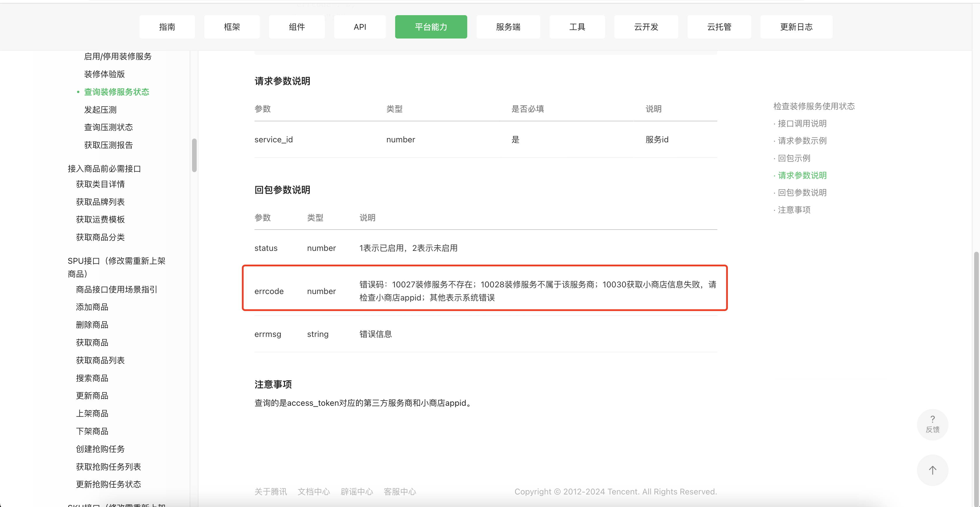Image resolution: width=980 pixels, height=507 pixels.
Task: Open 获取品牌列表 sidebar entry
Action: [100, 202]
